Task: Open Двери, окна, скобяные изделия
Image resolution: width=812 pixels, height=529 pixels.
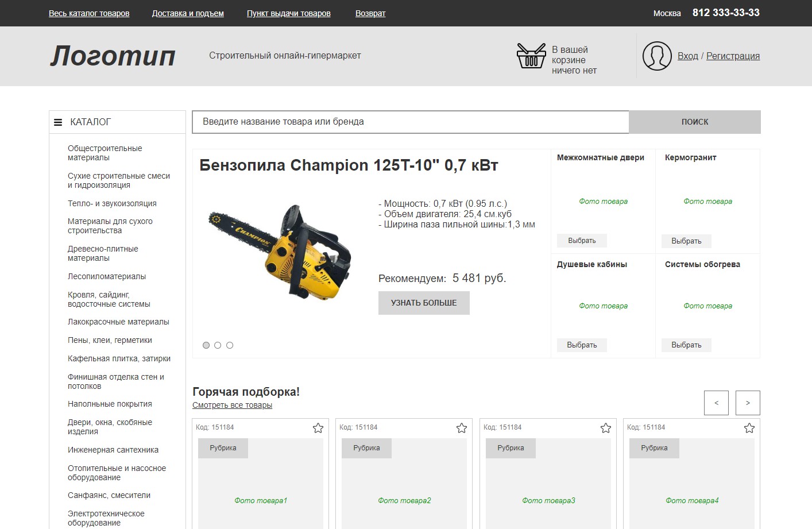Action: 110,427
